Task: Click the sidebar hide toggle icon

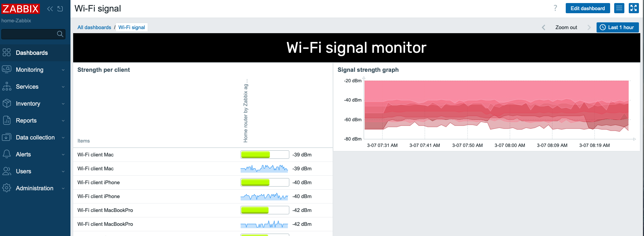Action: (60, 9)
